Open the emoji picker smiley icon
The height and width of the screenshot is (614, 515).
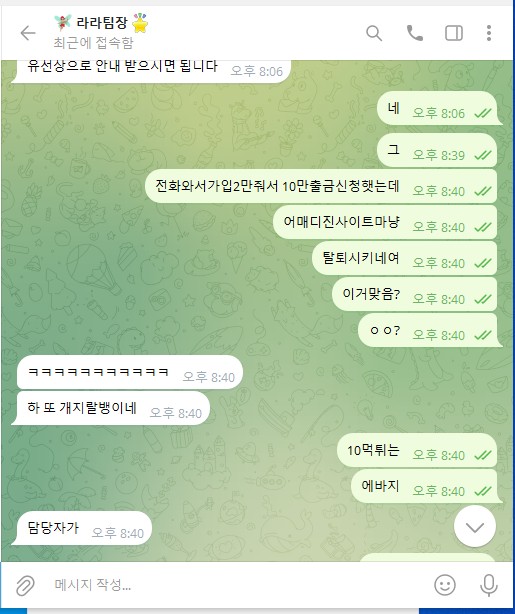click(x=445, y=585)
